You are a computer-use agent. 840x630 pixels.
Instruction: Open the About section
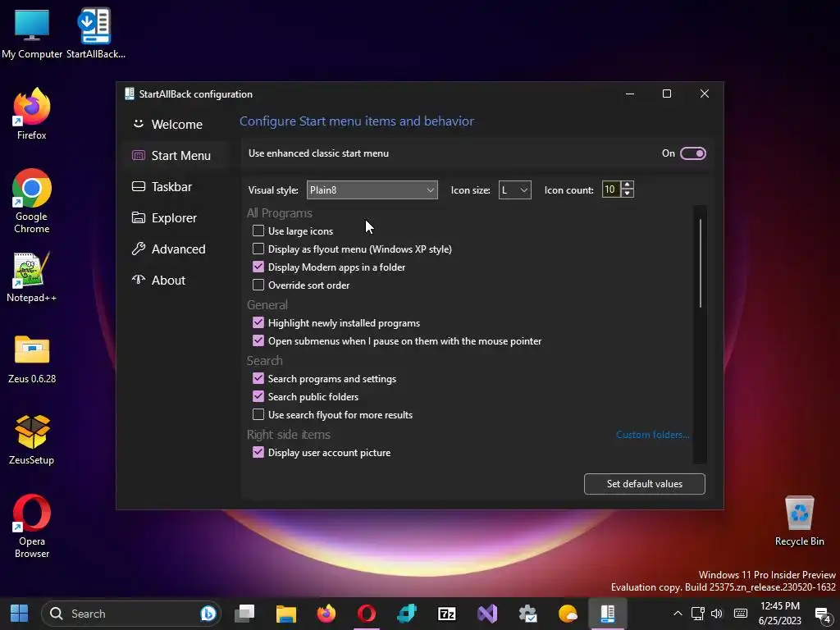[176, 281]
